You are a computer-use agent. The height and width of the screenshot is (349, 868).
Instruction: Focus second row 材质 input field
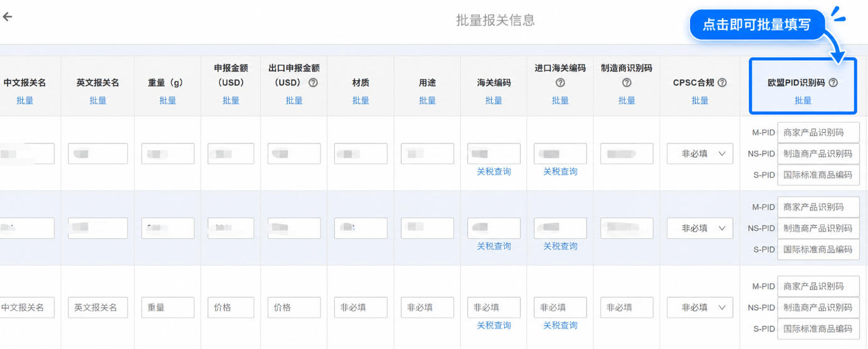(x=361, y=228)
